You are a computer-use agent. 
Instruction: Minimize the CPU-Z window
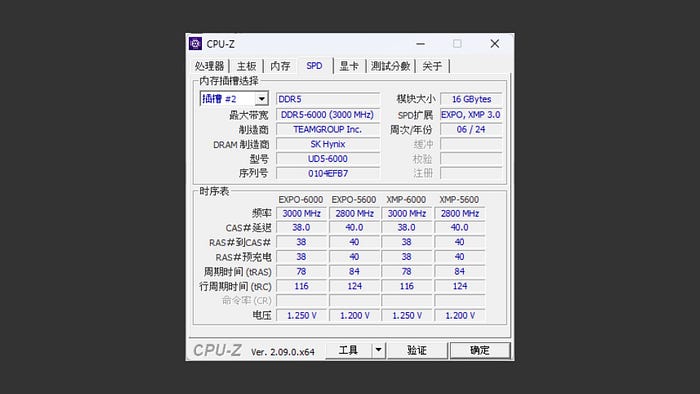click(420, 44)
